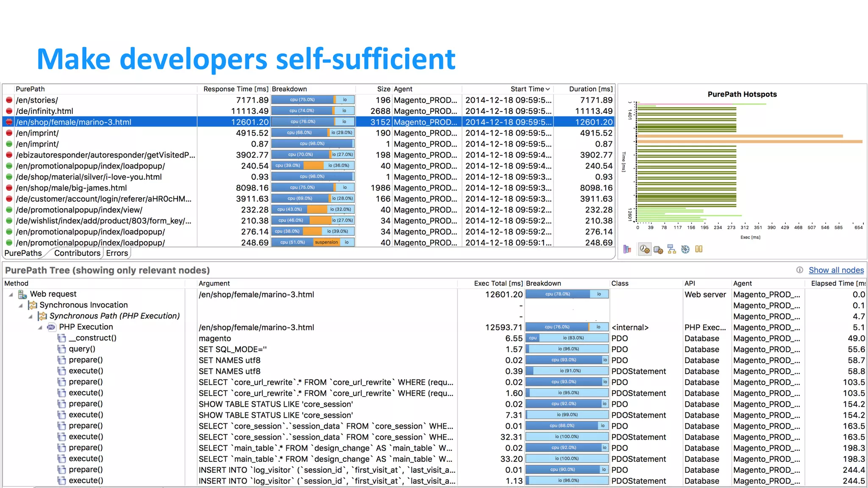Collapse the Synchronous Path (PHP Execution) node
Screen dimensions: 868x488
click(x=31, y=316)
